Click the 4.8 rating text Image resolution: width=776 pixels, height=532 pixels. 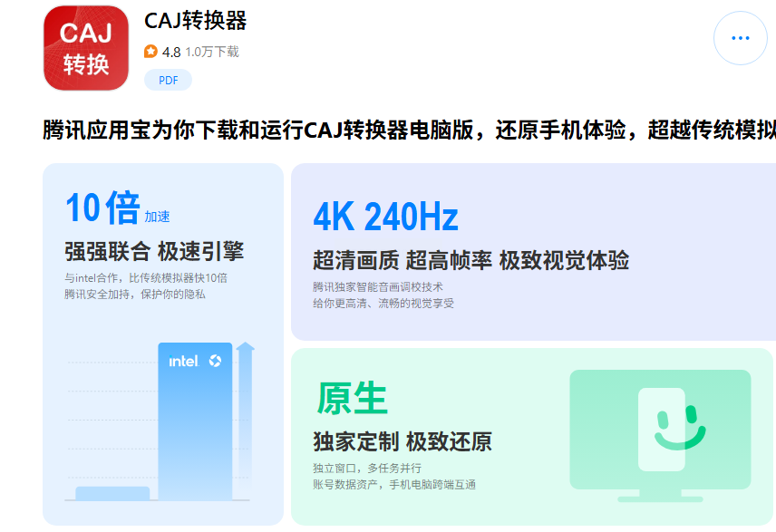171,52
